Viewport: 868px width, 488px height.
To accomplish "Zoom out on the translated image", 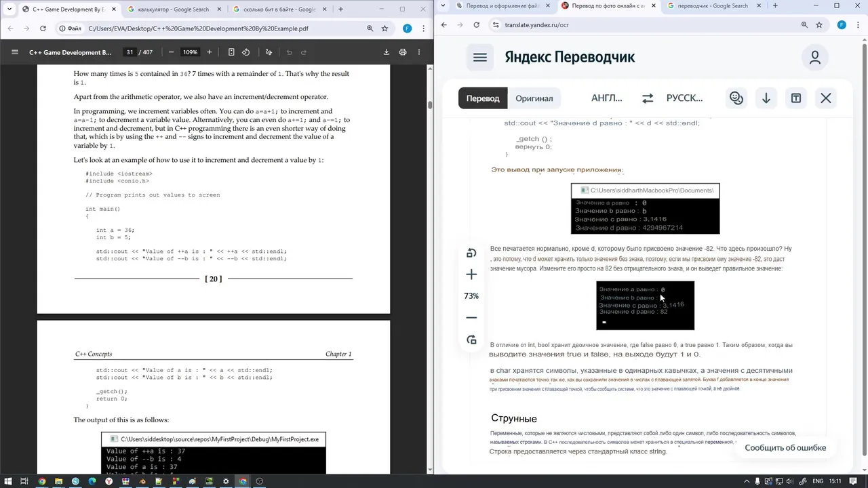I will tap(471, 318).
